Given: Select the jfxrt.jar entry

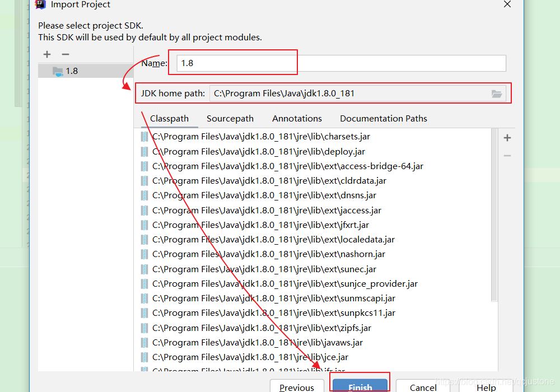Looking at the screenshot, I should (x=260, y=225).
